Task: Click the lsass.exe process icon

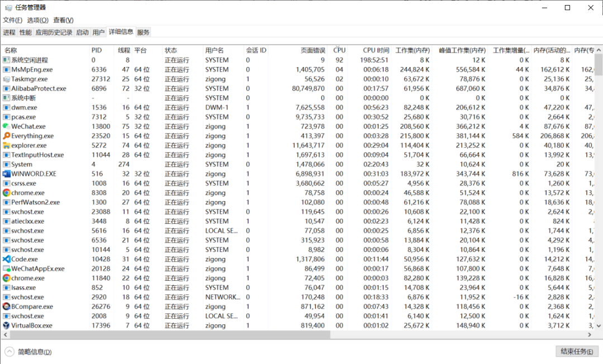Action: 6,288
